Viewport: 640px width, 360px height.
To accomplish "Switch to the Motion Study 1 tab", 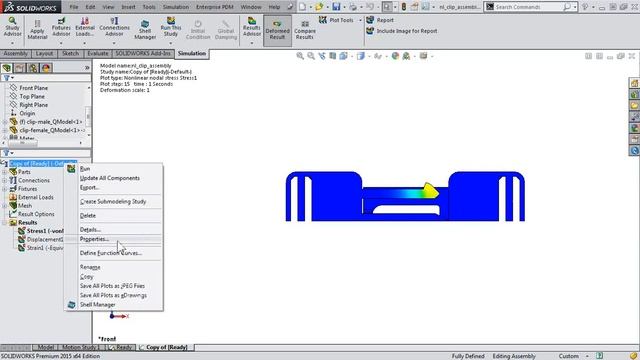I will (x=81, y=347).
